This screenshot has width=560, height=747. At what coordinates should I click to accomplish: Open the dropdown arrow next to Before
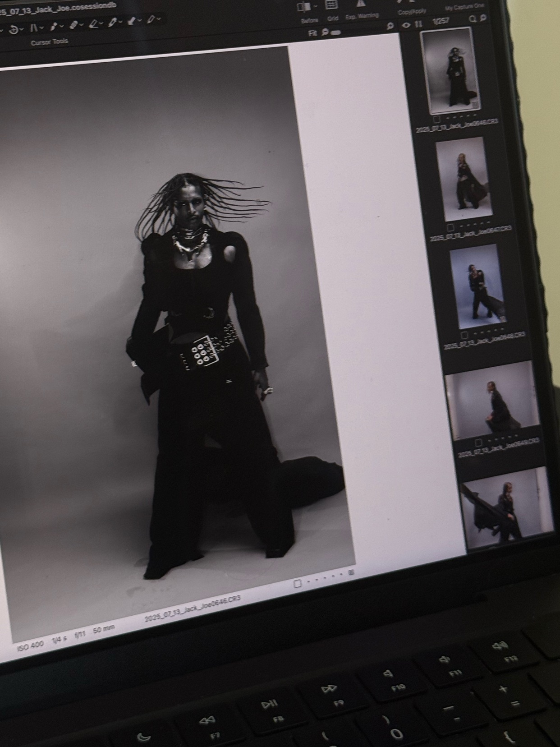tap(315, 6)
